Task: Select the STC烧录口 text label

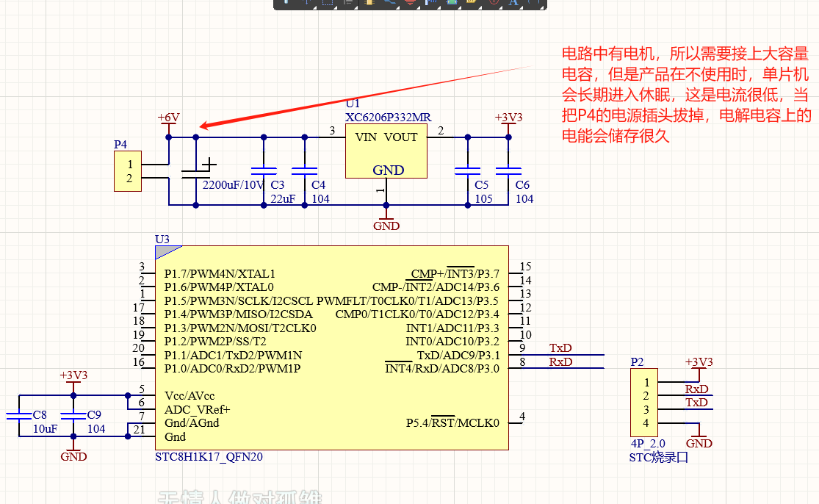Action: pos(659,458)
